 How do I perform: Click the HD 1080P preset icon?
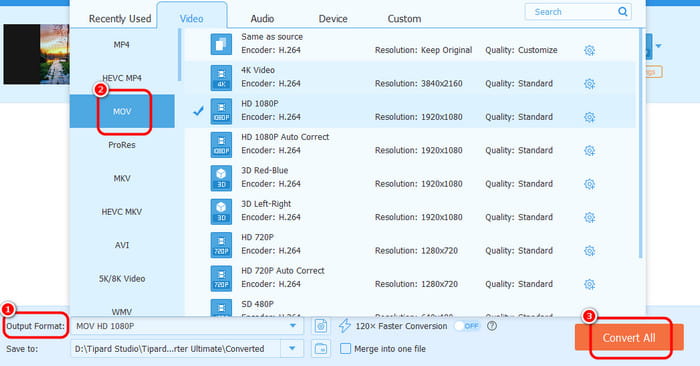click(221, 111)
